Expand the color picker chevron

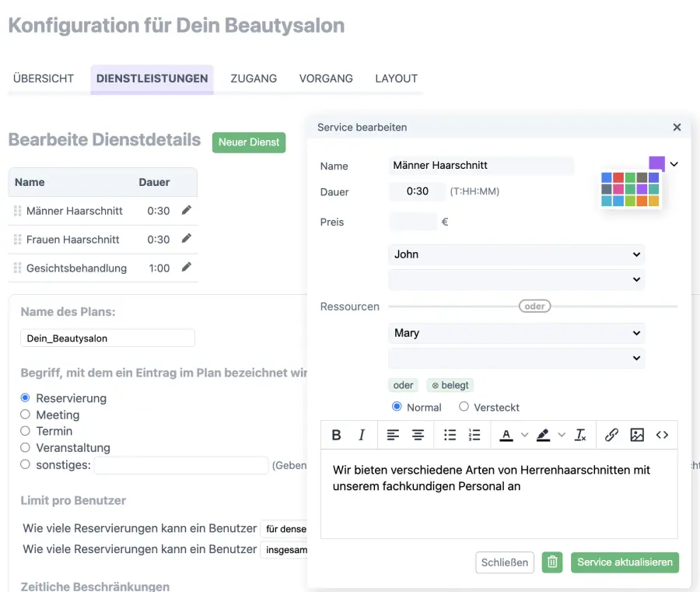pyautogui.click(x=674, y=164)
